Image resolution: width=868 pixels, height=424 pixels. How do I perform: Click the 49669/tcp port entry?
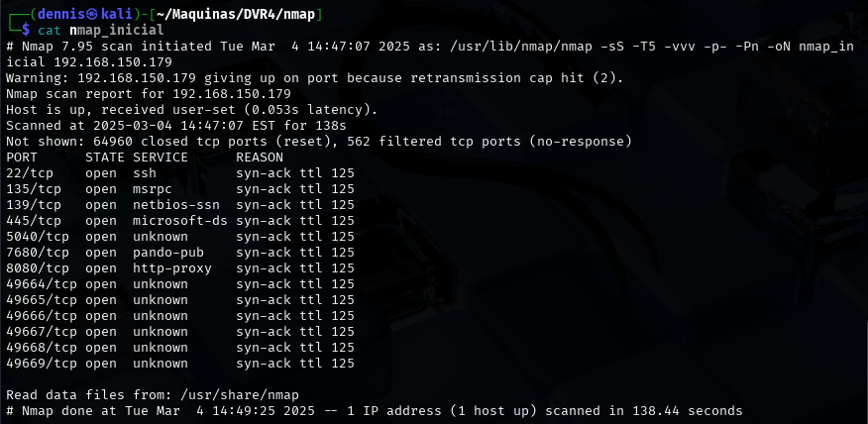click(42, 364)
